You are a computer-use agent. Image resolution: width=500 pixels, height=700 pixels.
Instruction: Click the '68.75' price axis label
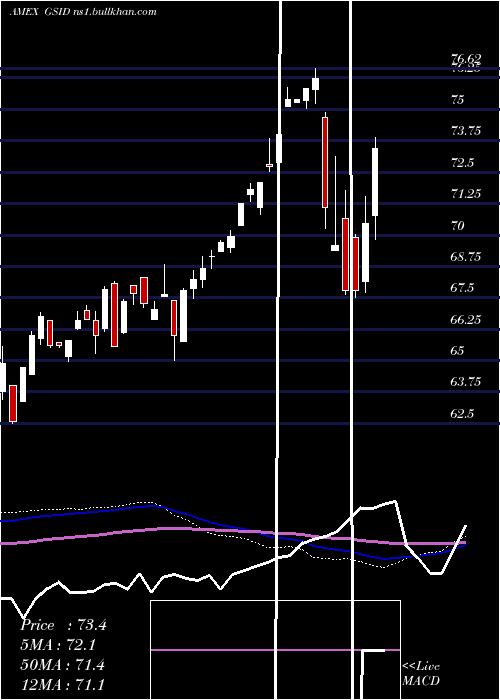(467, 257)
